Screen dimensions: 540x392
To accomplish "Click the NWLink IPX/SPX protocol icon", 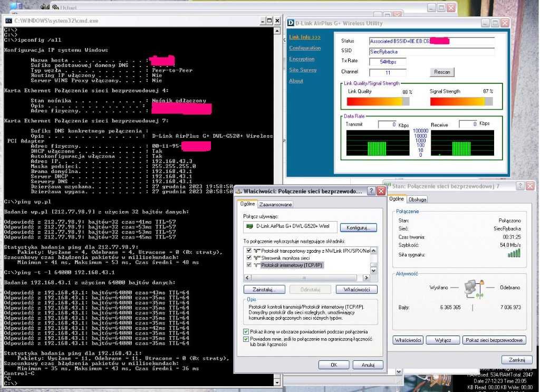I will click(257, 251).
